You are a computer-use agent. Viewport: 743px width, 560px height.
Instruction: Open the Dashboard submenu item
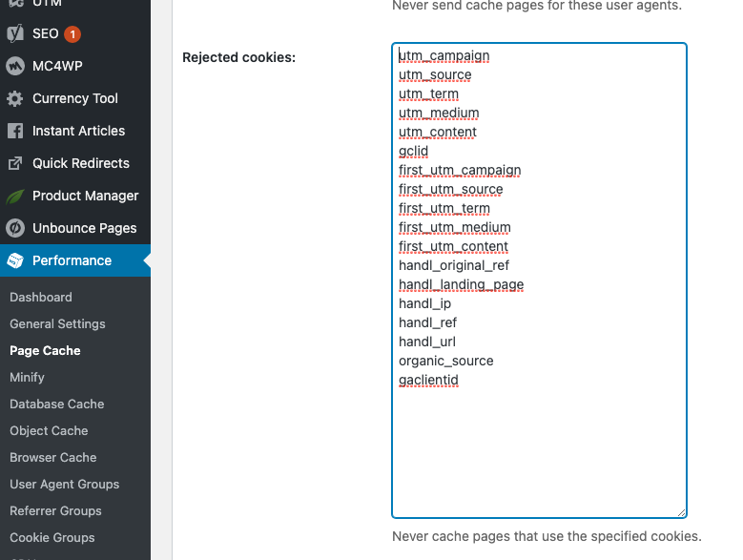point(41,297)
